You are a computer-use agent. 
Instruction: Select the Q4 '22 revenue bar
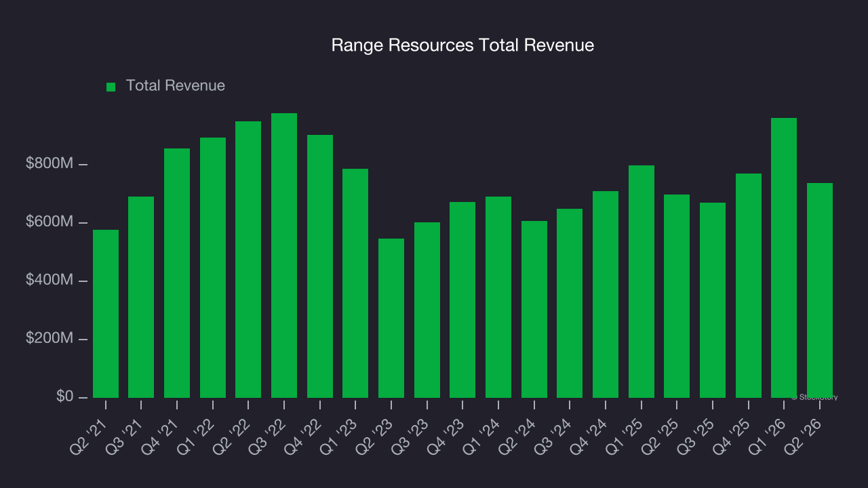tap(320, 266)
